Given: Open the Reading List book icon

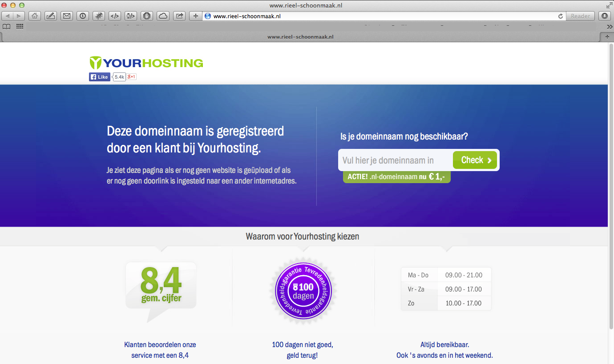Looking at the screenshot, I should click(7, 26).
